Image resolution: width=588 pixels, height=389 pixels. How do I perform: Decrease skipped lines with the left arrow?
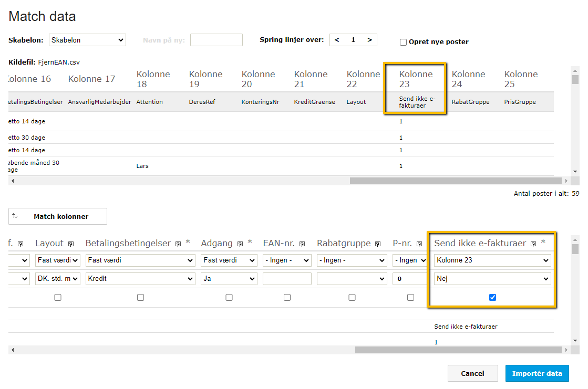[337, 40]
